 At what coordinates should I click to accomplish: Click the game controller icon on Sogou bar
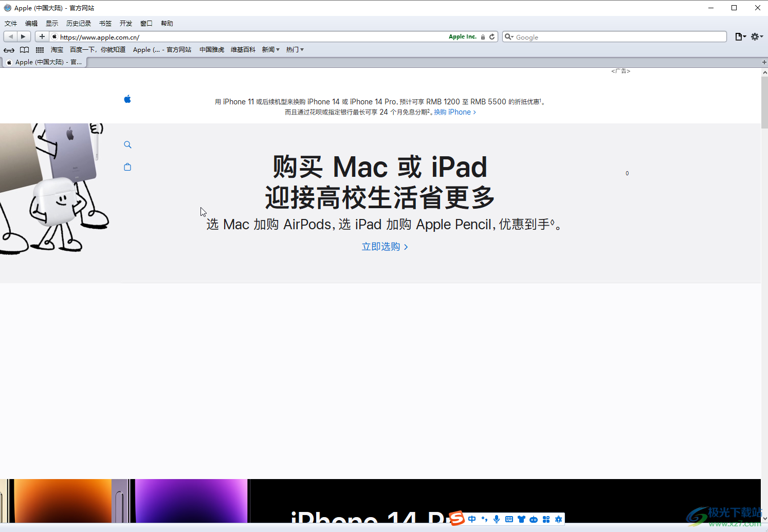[x=534, y=519]
